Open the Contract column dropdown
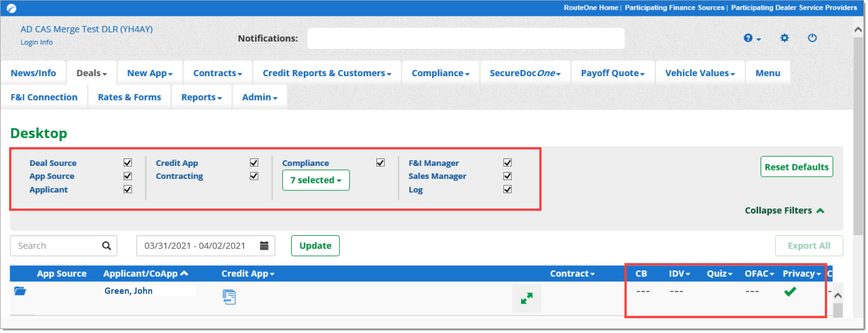 pyautogui.click(x=572, y=273)
